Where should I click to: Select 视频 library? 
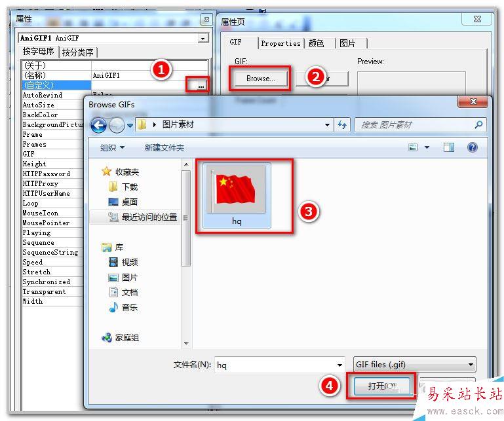tap(123, 262)
